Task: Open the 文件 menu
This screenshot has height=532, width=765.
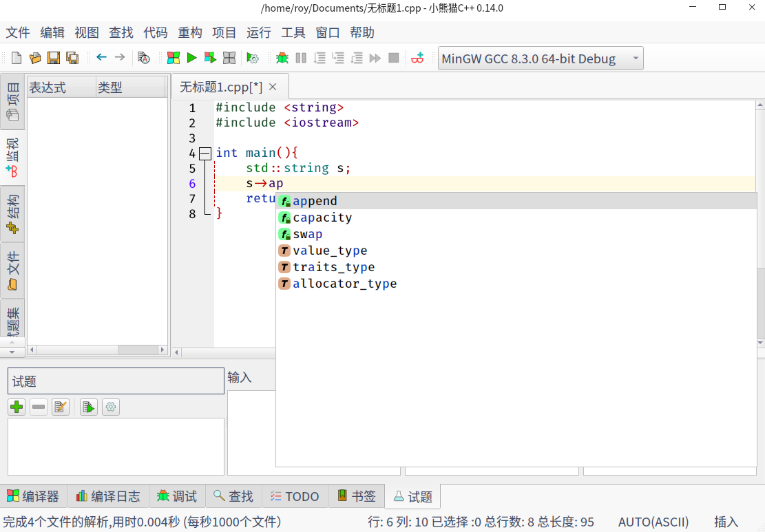Action: tap(18, 32)
